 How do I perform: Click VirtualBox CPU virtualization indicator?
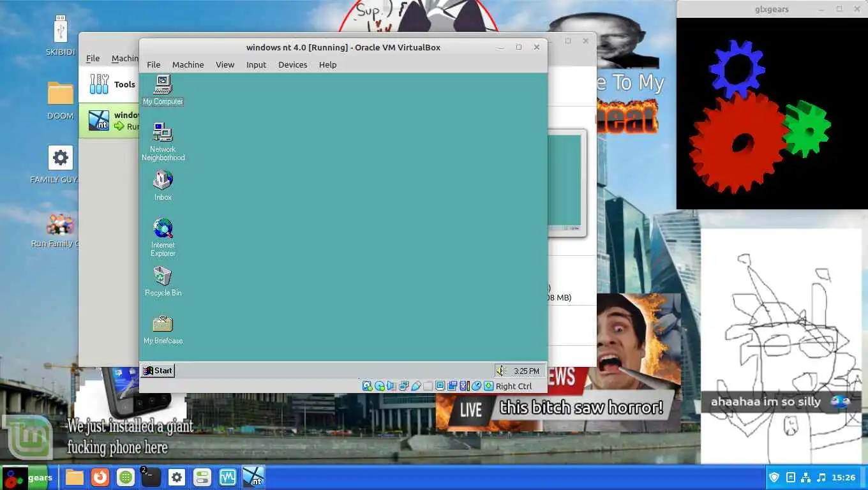pyautogui.click(x=465, y=386)
